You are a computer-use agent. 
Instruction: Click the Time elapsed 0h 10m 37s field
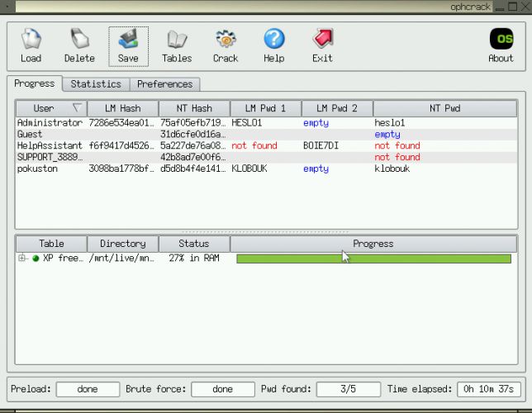489,389
